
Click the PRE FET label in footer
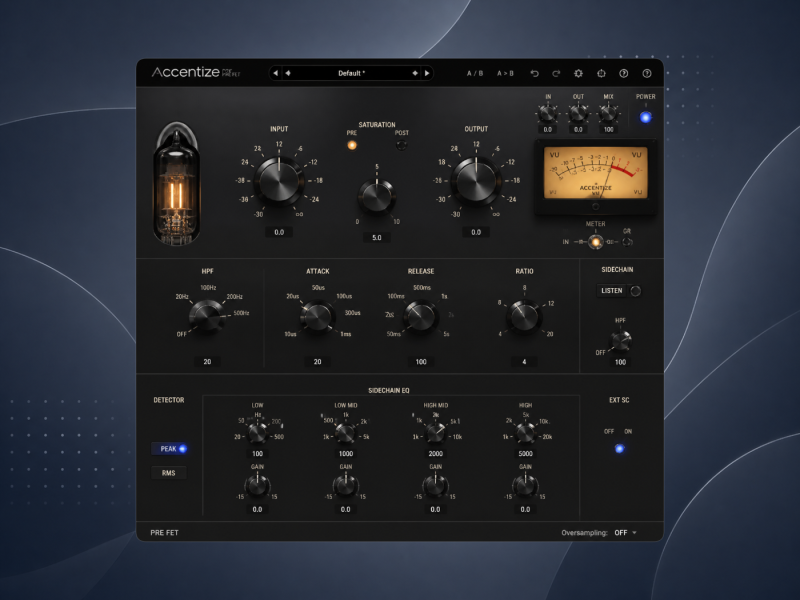pos(164,533)
